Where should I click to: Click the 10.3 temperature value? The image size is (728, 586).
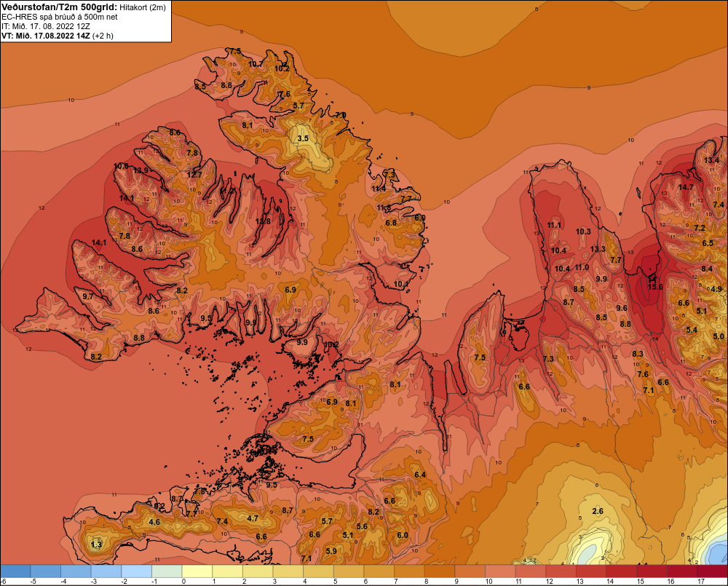click(583, 231)
